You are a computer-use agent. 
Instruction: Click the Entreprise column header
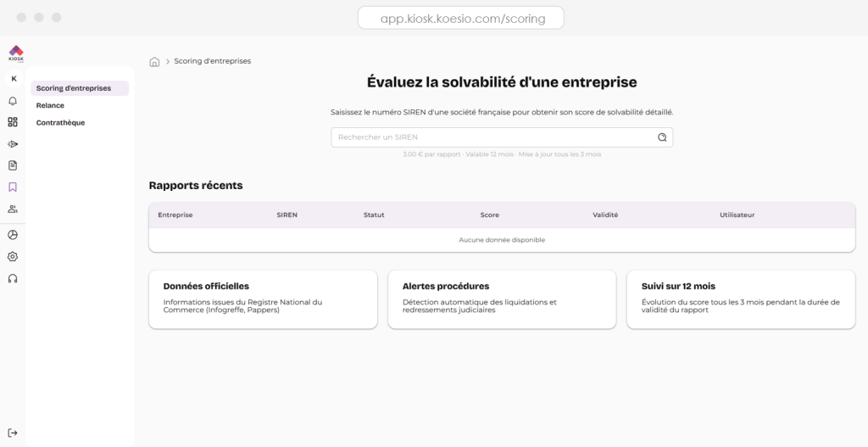click(175, 215)
